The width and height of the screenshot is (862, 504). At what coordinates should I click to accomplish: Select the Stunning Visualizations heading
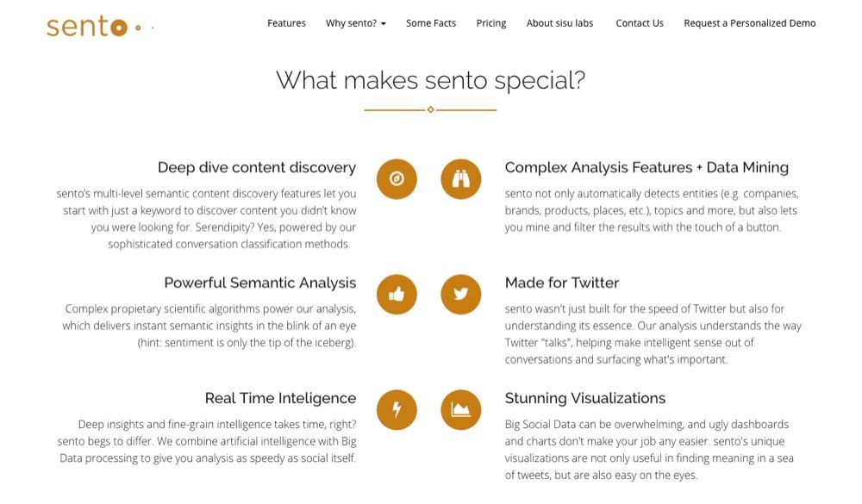coord(585,398)
